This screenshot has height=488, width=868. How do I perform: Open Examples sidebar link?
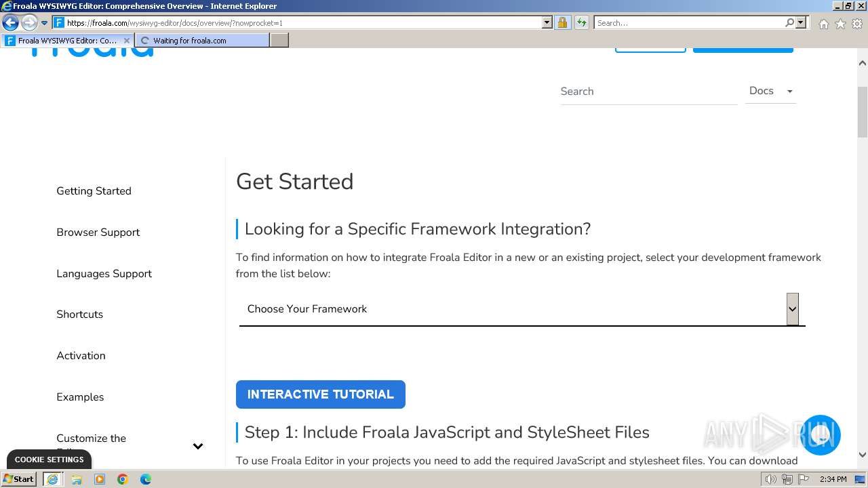pyautogui.click(x=80, y=397)
